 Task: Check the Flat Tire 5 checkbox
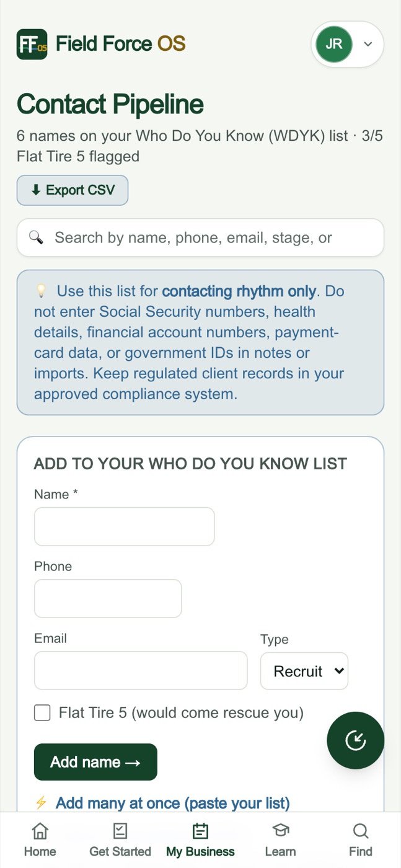pyautogui.click(x=42, y=712)
